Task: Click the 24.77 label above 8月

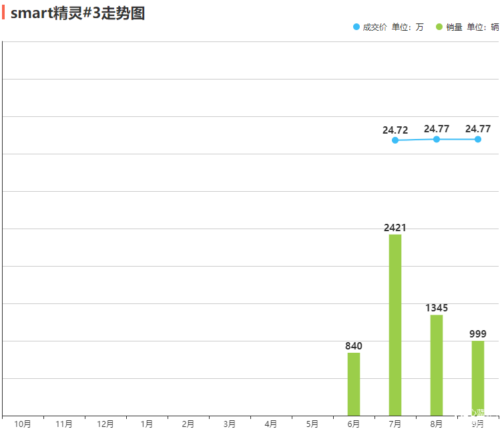Action: pos(437,129)
